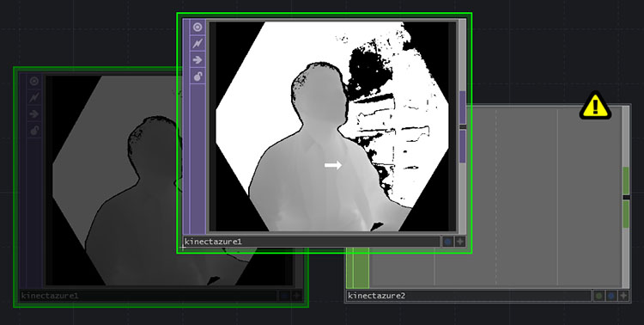The image size is (644, 325).
Task: Toggle blue display flag on kinectazure2
Action: click(x=611, y=296)
